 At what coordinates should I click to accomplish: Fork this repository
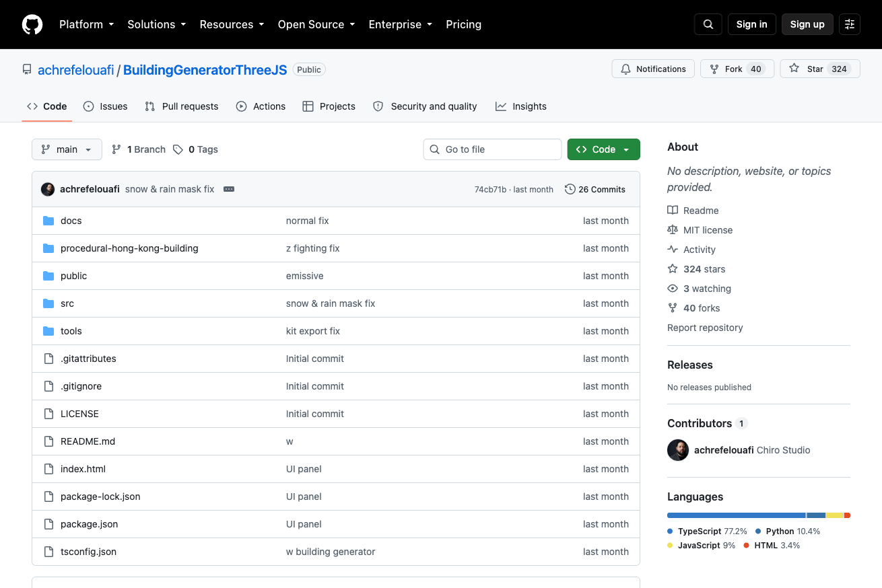click(x=737, y=69)
